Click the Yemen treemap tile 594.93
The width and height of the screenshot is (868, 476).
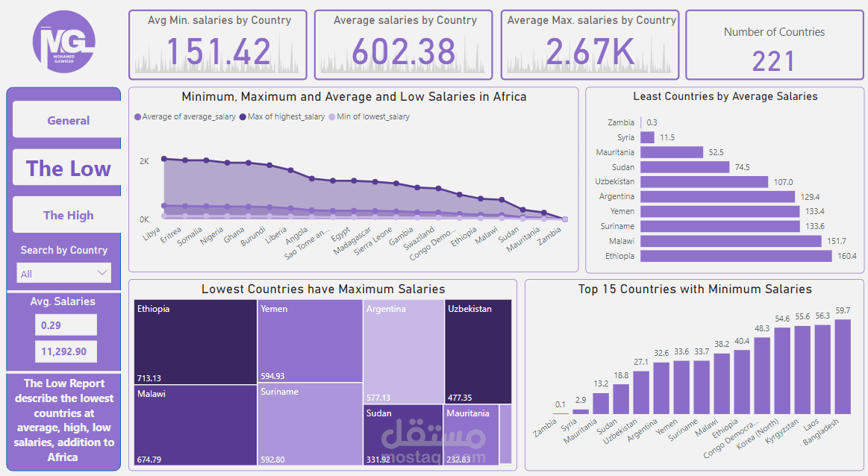pos(310,341)
